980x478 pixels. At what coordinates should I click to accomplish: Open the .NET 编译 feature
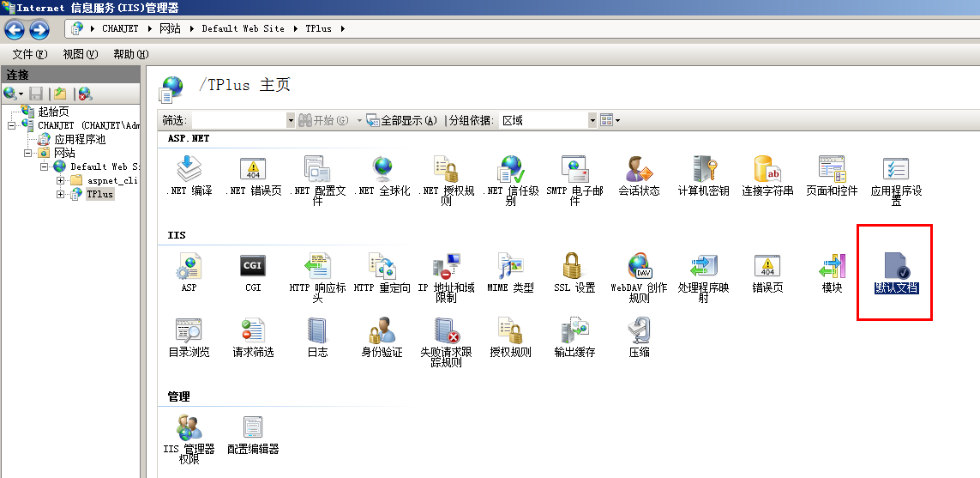tap(189, 176)
